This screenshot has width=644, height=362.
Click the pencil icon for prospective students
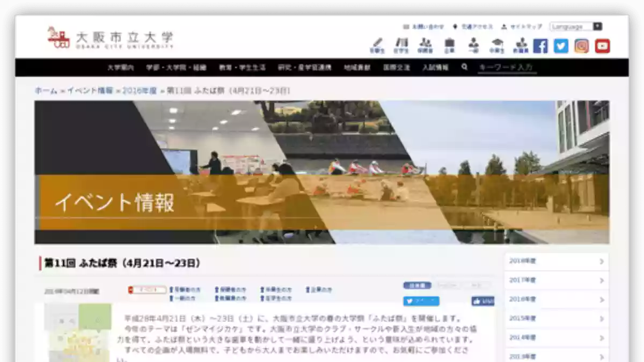(x=377, y=45)
